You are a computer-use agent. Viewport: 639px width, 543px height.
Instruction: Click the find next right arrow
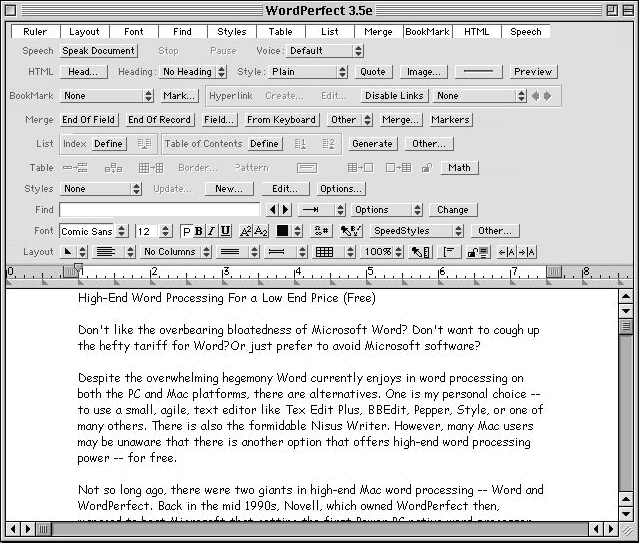[285, 210]
